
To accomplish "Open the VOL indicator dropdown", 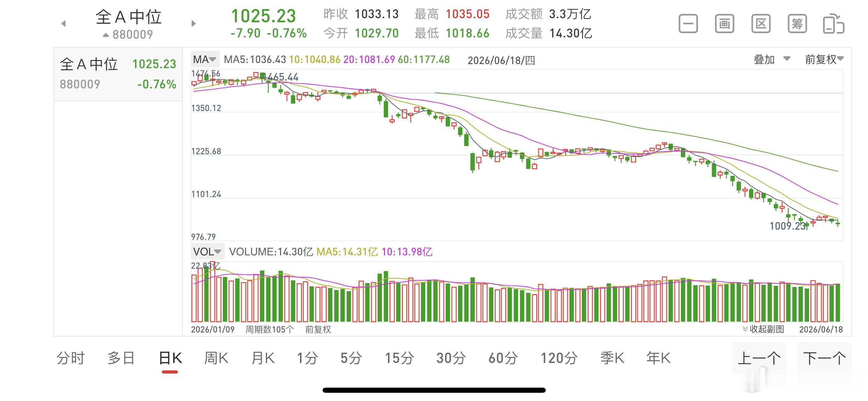I will [x=207, y=252].
